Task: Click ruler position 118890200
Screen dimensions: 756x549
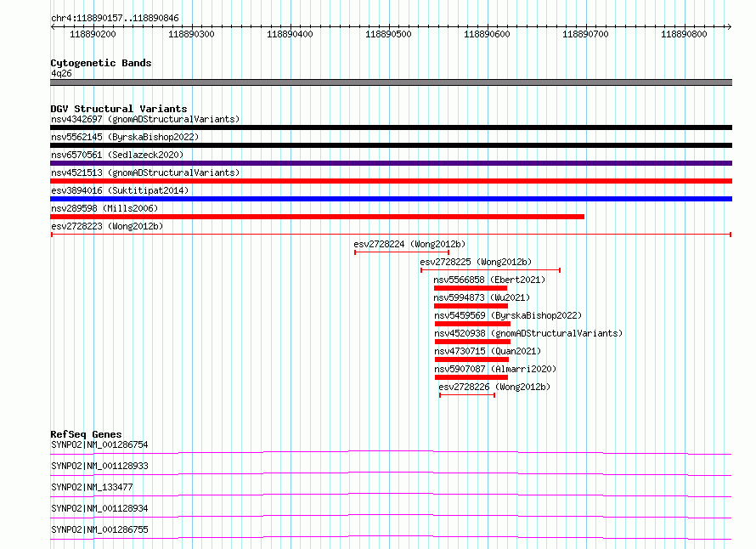Action: (x=93, y=34)
